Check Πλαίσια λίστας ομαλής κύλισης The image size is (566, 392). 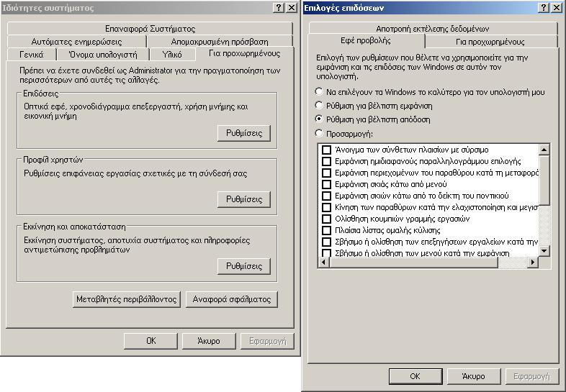click(326, 230)
